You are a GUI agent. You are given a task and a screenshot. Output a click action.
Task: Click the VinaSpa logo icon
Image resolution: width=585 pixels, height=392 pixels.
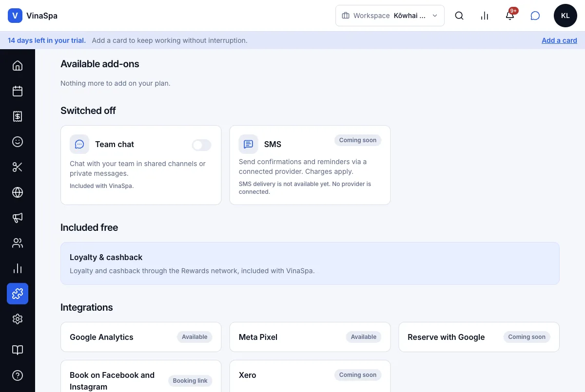click(x=15, y=16)
